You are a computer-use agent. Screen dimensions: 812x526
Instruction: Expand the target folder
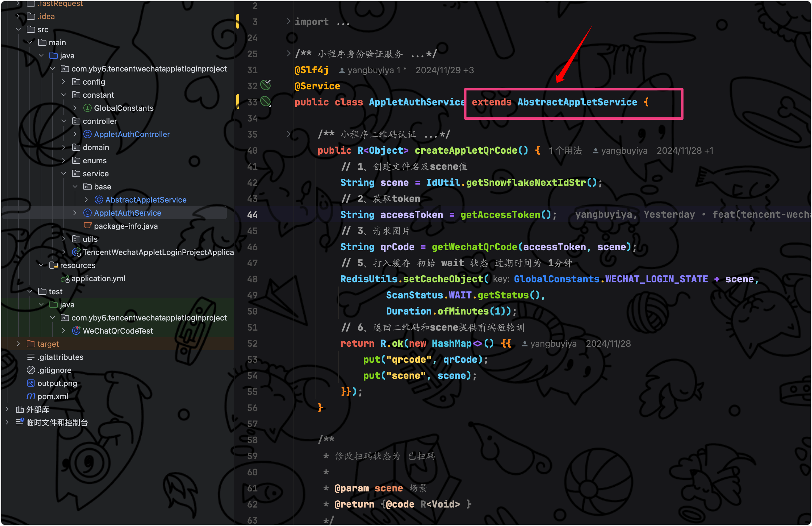(18, 344)
